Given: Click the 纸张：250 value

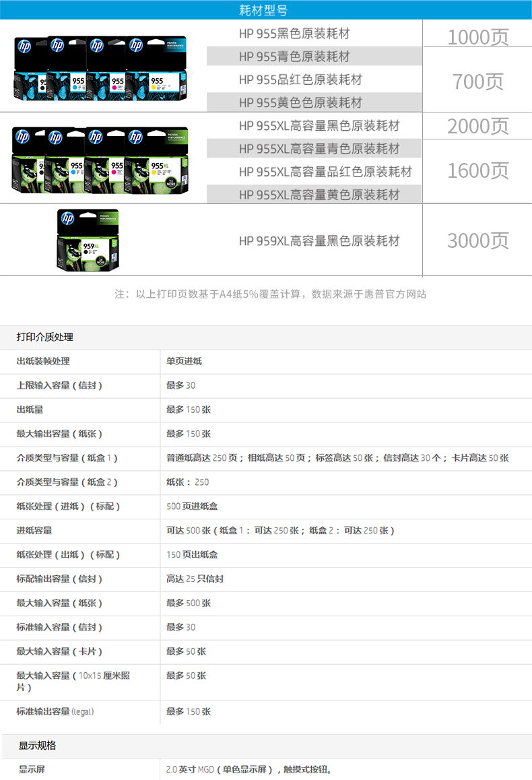Looking at the screenshot, I should (187, 482).
